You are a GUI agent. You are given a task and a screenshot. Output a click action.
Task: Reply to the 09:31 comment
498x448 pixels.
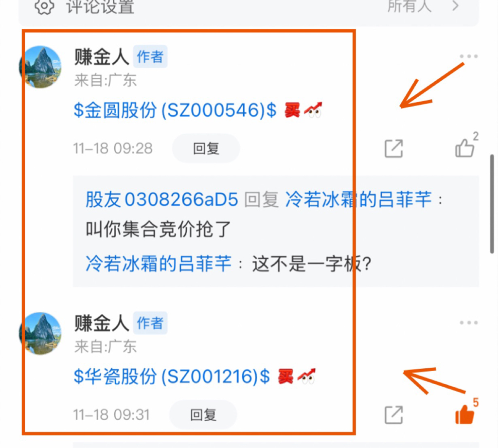(203, 414)
